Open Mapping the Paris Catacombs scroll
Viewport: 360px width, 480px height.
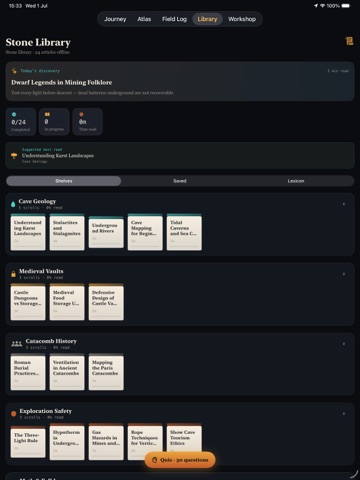106,372
